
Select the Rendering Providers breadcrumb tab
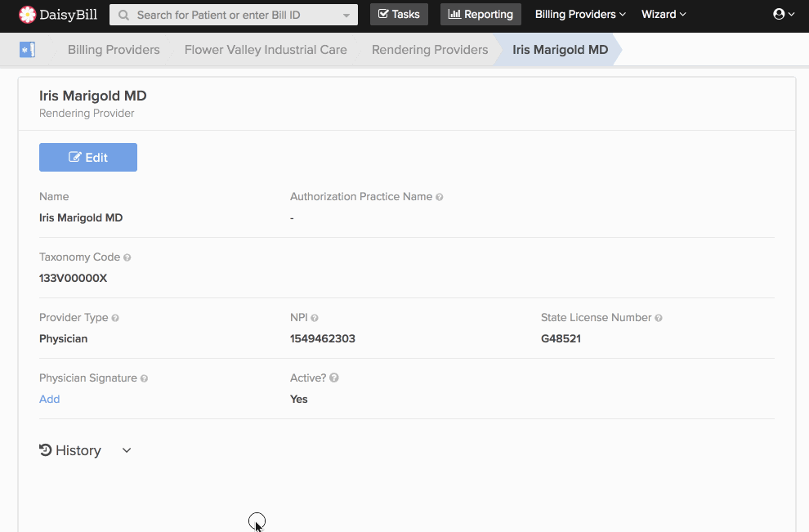[429, 49]
